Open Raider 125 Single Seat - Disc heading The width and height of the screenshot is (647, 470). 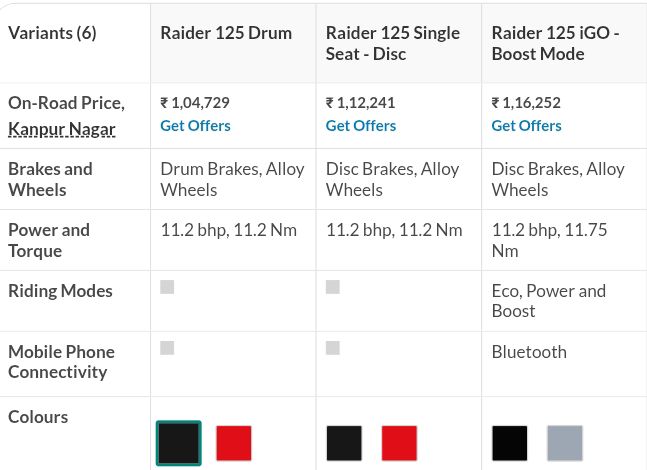(392, 43)
